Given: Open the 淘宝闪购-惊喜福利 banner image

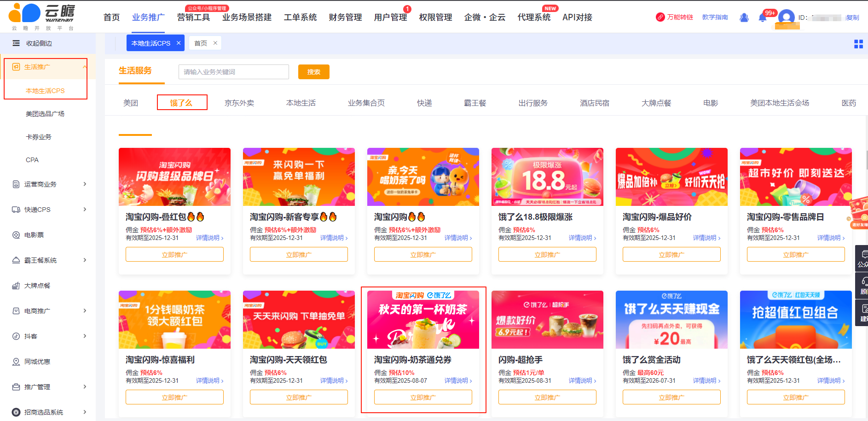Looking at the screenshot, I should click(174, 320).
